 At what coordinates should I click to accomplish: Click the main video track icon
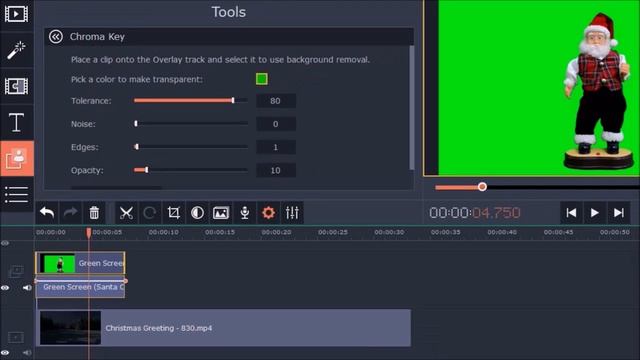(16, 337)
